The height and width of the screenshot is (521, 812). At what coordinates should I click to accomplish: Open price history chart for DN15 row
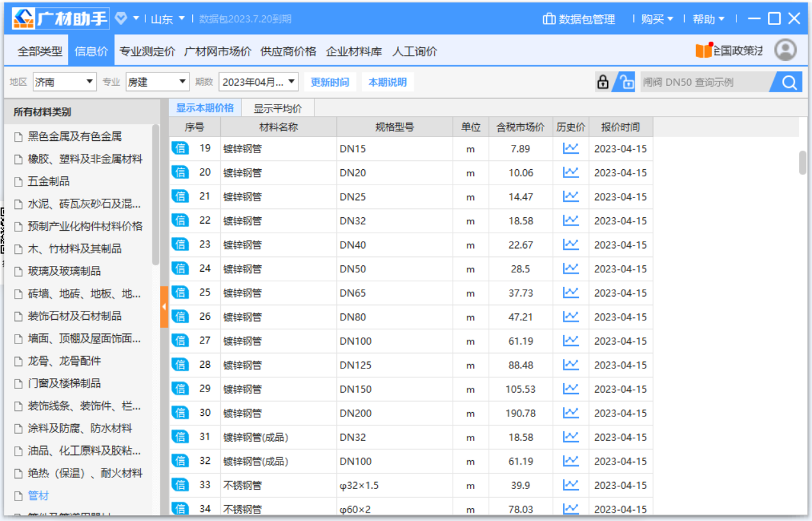click(571, 148)
